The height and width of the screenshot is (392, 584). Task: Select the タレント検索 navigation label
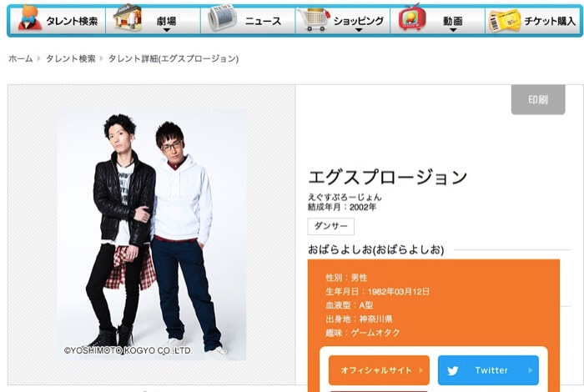(x=73, y=21)
